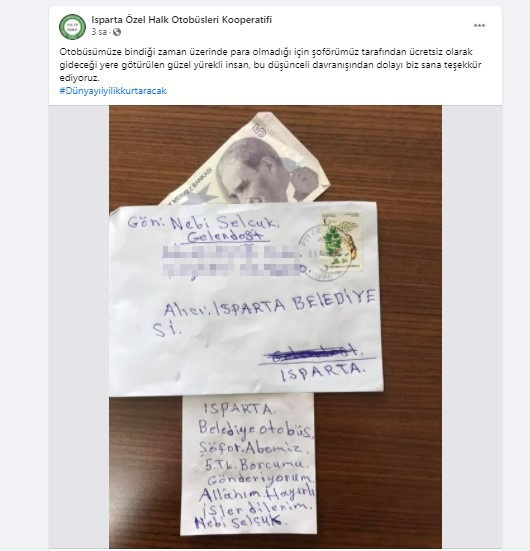
Task: Click "5 Tk. Borcumu" line on the note
Action: pyautogui.click(x=256, y=465)
